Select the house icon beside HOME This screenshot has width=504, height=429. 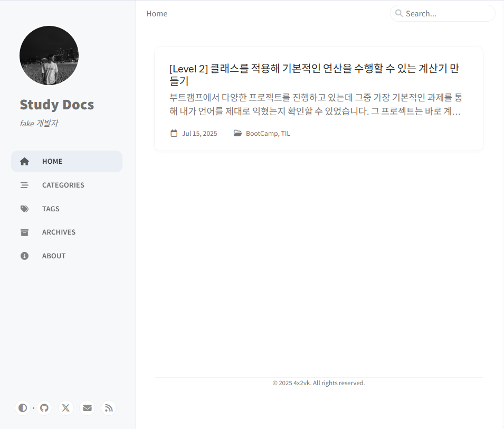coord(24,161)
